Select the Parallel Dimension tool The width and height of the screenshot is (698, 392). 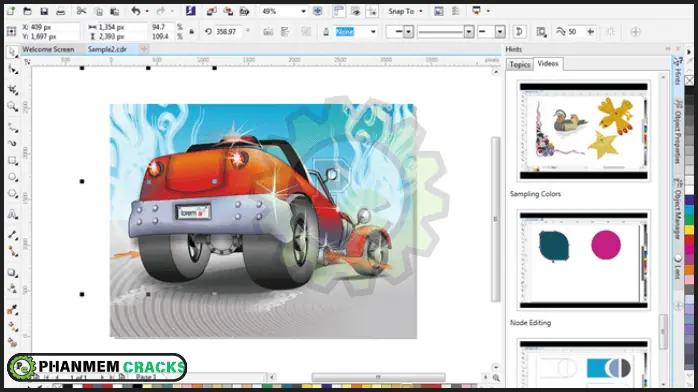(x=12, y=235)
